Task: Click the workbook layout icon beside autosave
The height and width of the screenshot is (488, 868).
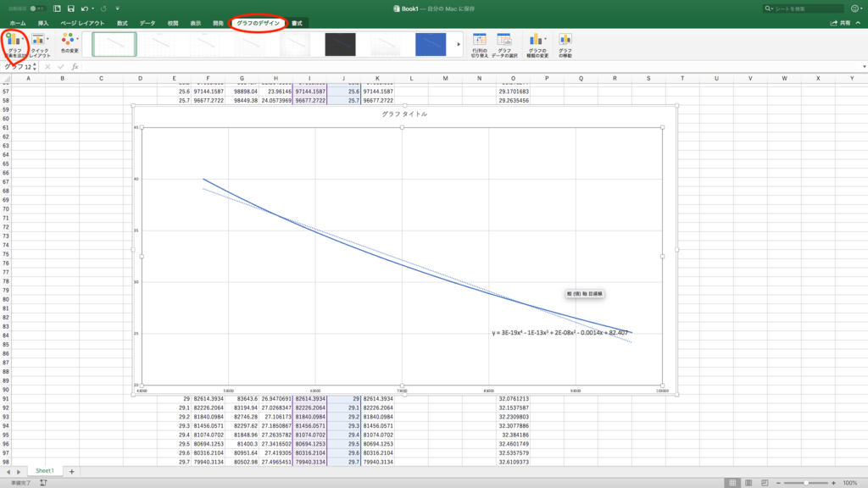Action: point(57,8)
